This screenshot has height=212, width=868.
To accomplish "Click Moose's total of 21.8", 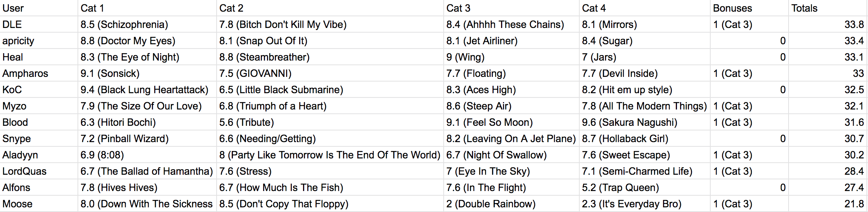I will pos(828,204).
